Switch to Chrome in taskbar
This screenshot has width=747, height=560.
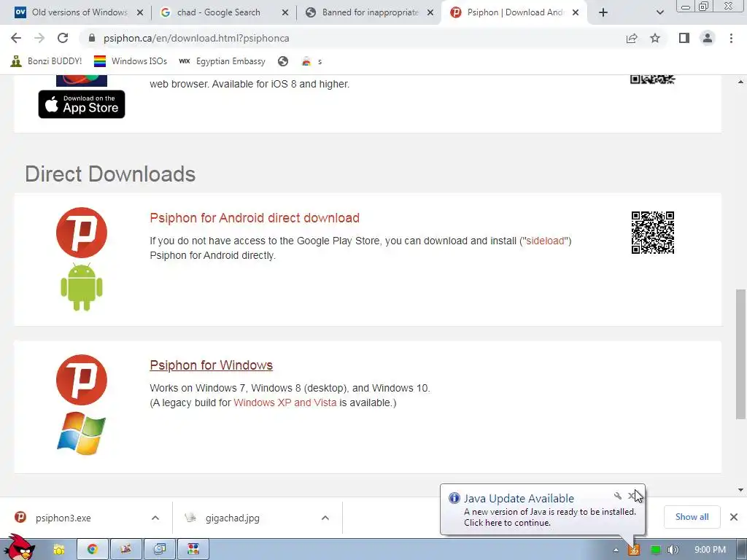(93, 550)
